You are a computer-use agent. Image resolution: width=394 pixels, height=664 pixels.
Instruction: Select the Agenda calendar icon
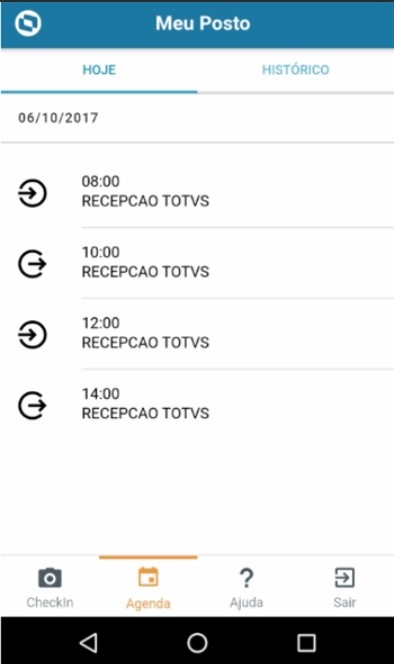click(148, 577)
